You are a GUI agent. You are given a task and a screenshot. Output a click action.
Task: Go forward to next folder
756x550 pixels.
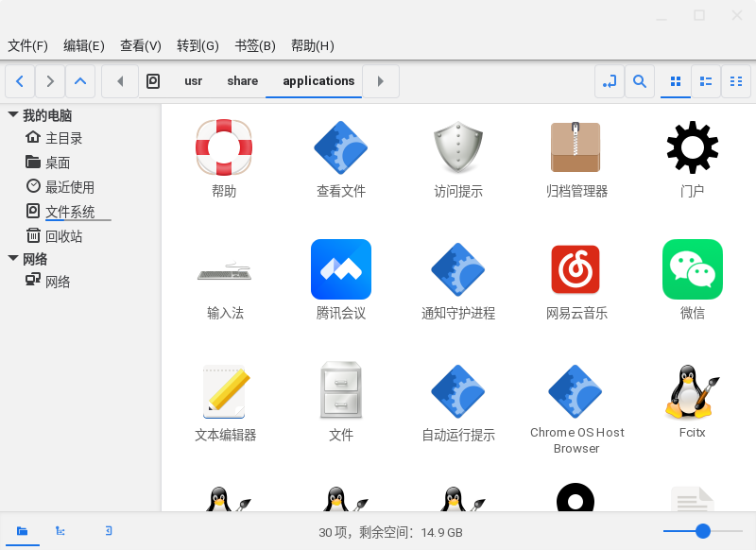50,81
